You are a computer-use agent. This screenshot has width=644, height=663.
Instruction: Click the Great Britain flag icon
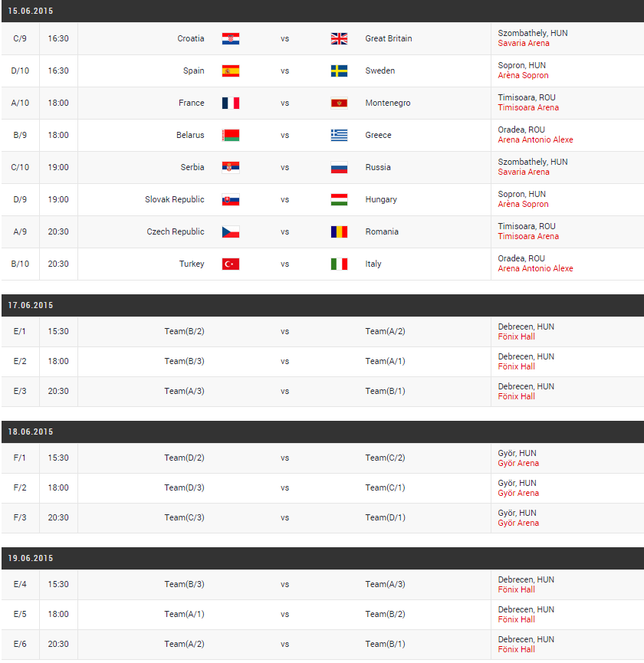click(339, 38)
